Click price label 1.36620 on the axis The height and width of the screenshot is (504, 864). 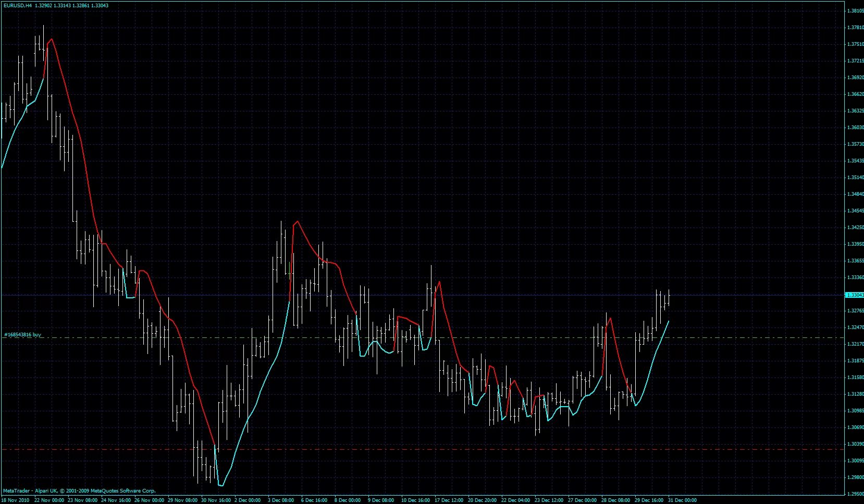click(x=855, y=94)
